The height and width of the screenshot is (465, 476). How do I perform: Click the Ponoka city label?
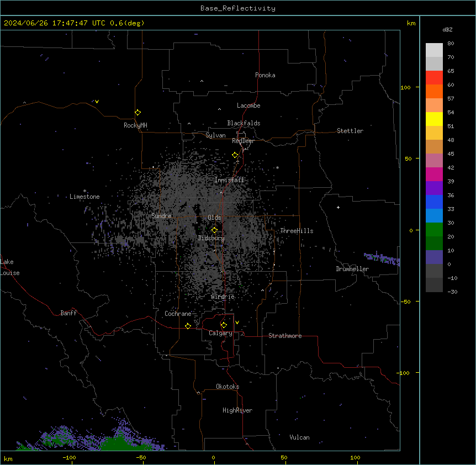tap(265, 75)
